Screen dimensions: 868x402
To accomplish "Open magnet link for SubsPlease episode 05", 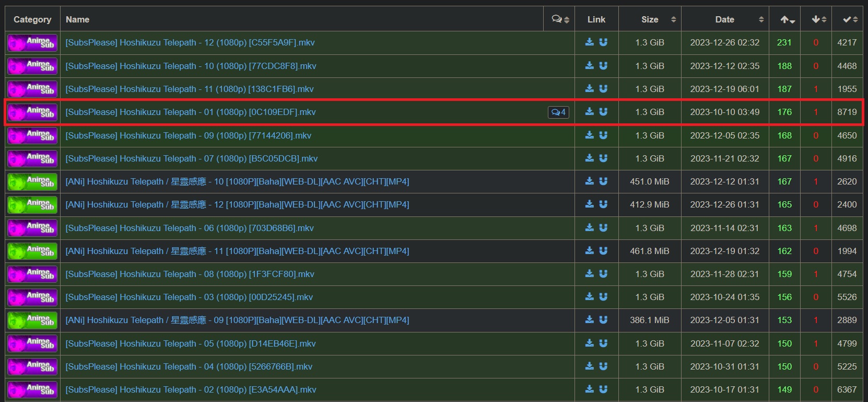I will tap(603, 343).
